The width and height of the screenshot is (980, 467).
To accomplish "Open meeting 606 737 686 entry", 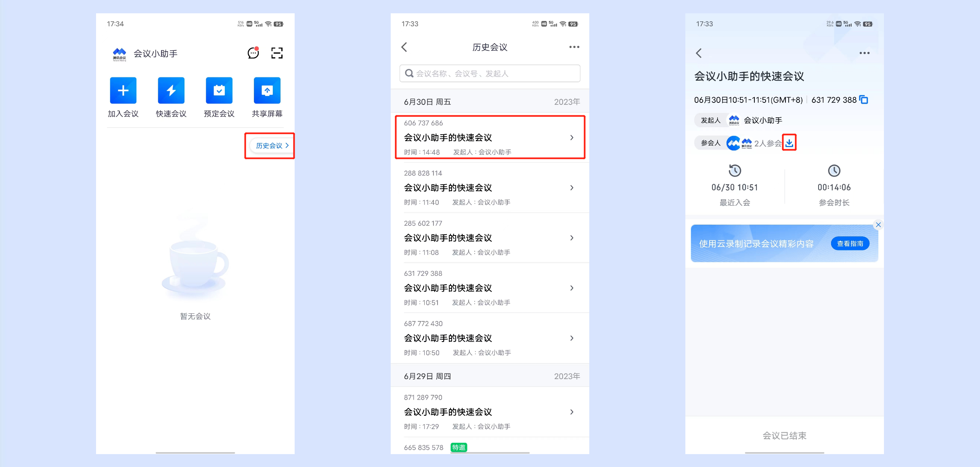I will [x=490, y=138].
